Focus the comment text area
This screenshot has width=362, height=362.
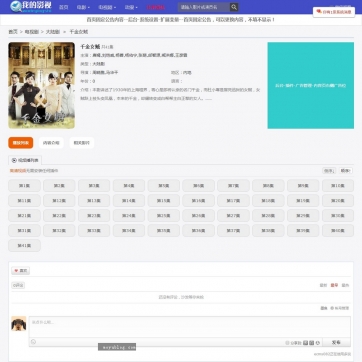click(190, 327)
